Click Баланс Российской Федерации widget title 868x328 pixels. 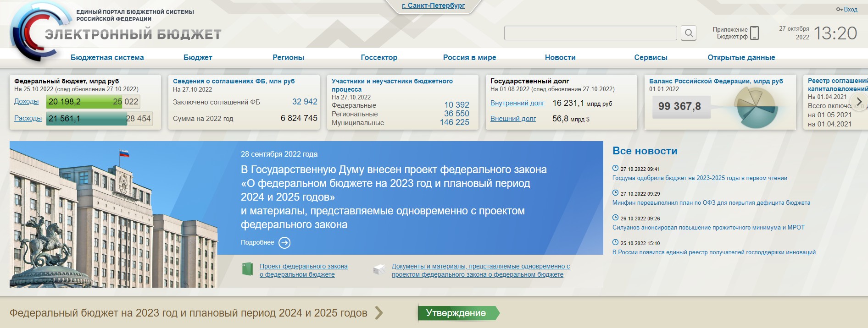coord(716,81)
